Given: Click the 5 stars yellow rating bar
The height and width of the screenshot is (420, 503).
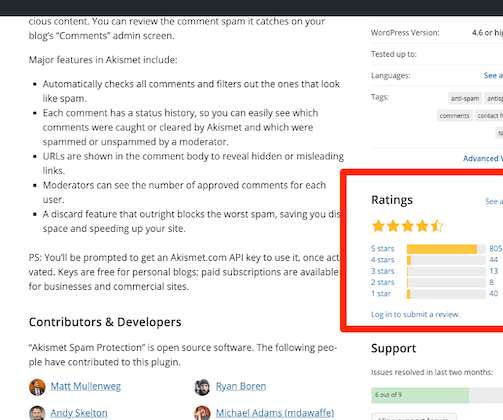Looking at the screenshot, I should [442, 249].
